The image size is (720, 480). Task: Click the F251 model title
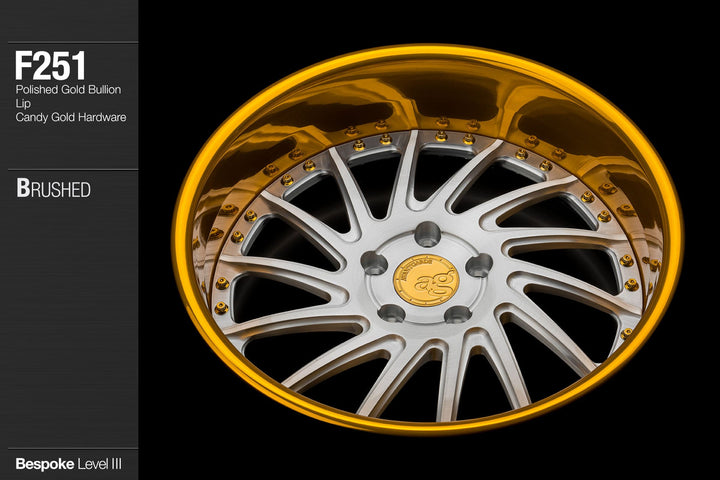click(50, 67)
